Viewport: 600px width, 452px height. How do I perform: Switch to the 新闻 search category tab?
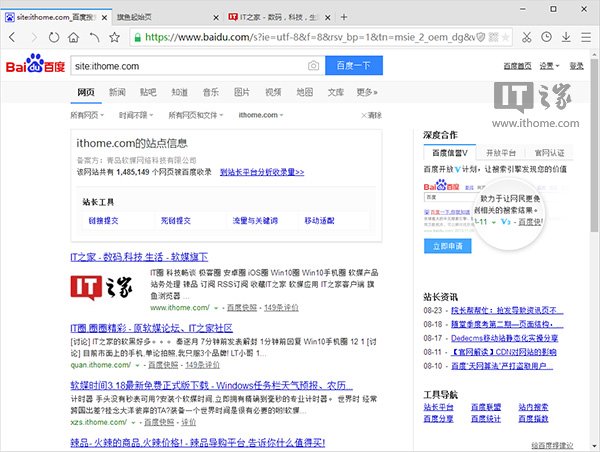click(x=118, y=92)
